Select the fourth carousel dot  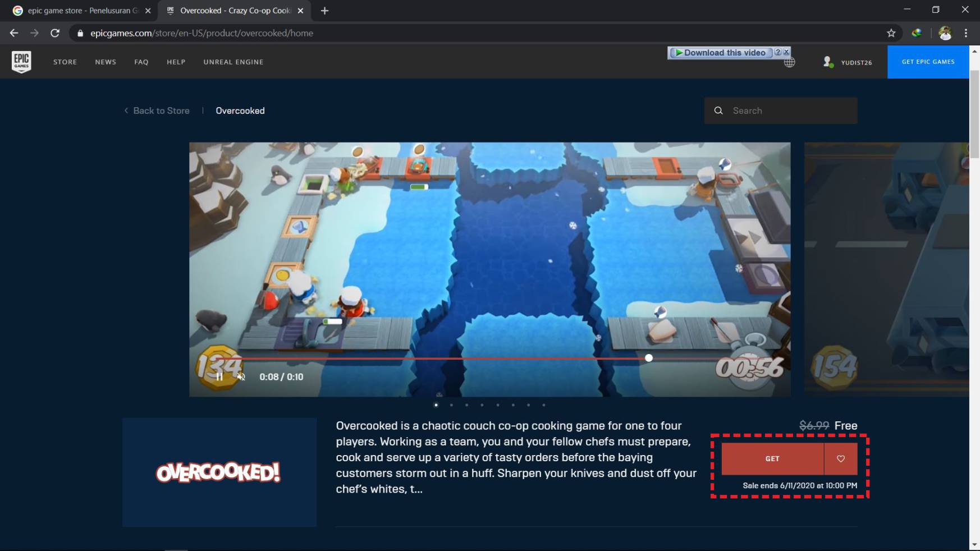point(482,405)
